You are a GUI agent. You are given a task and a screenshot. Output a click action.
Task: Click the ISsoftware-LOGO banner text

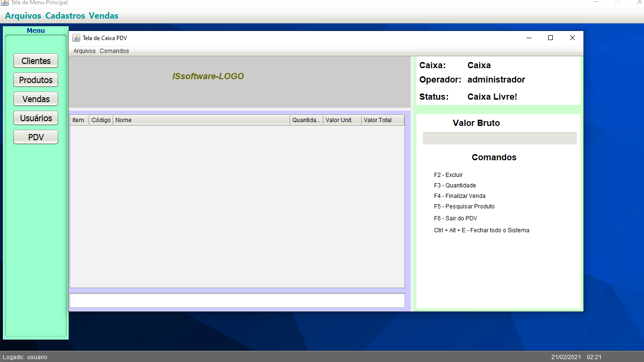tap(208, 76)
